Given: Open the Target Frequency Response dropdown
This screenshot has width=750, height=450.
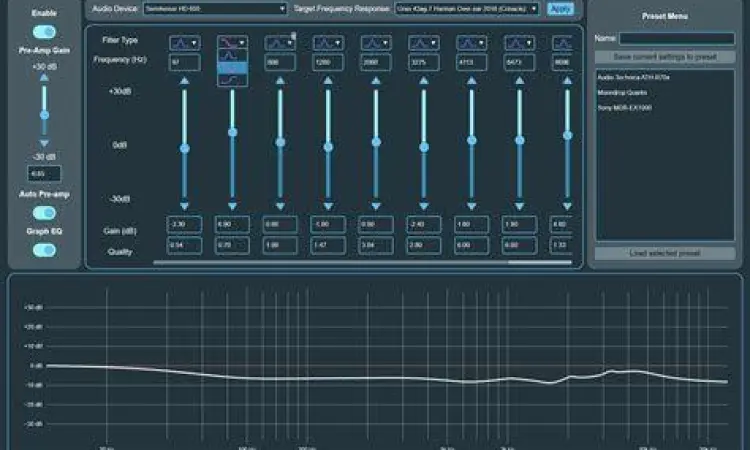Looking at the screenshot, I should click(x=467, y=8).
